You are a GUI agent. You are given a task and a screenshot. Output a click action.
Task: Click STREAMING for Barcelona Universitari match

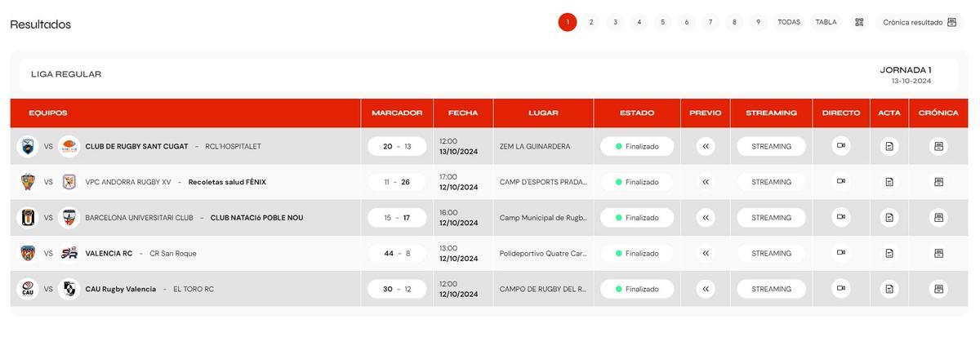[772, 218]
